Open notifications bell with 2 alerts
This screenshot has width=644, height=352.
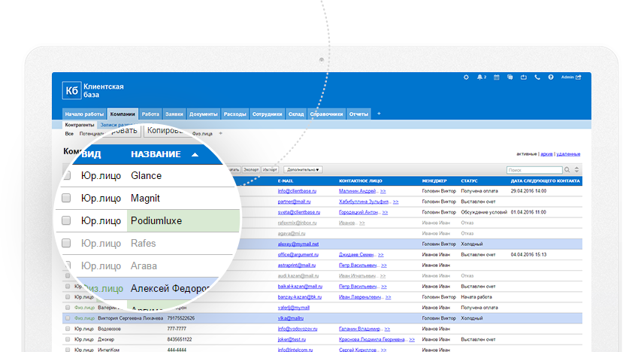pyautogui.click(x=480, y=77)
